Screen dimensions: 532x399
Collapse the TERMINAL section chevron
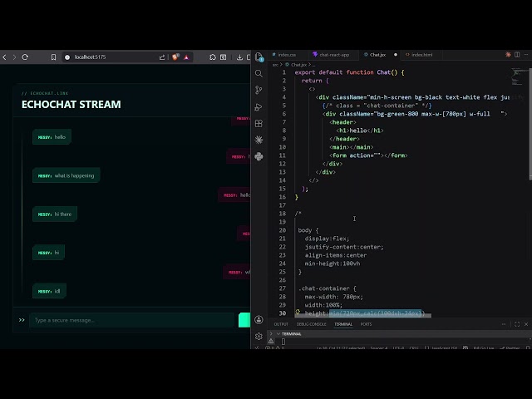[x=278, y=334]
